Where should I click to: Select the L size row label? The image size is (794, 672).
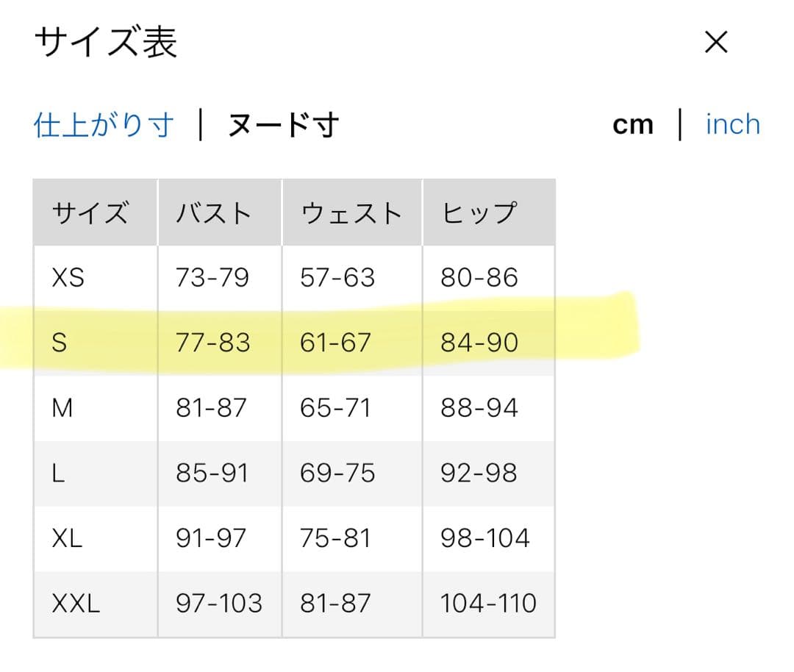pyautogui.click(x=59, y=473)
